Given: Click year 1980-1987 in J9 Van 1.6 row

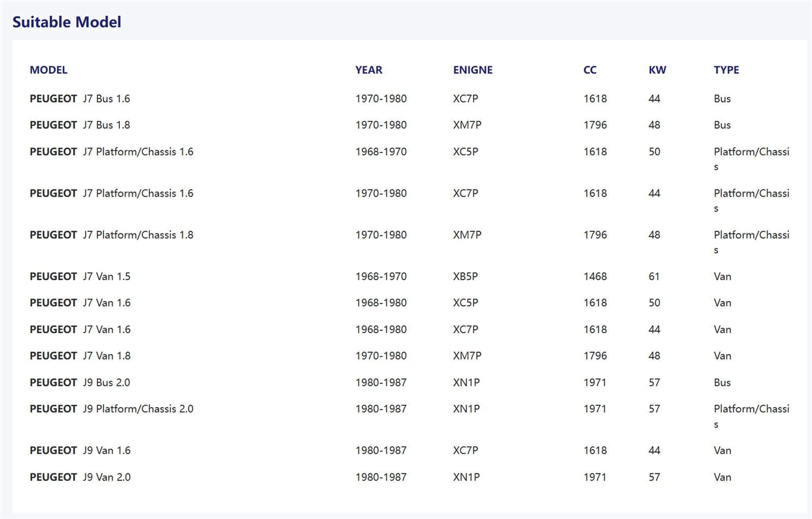Looking at the screenshot, I should (x=381, y=450).
